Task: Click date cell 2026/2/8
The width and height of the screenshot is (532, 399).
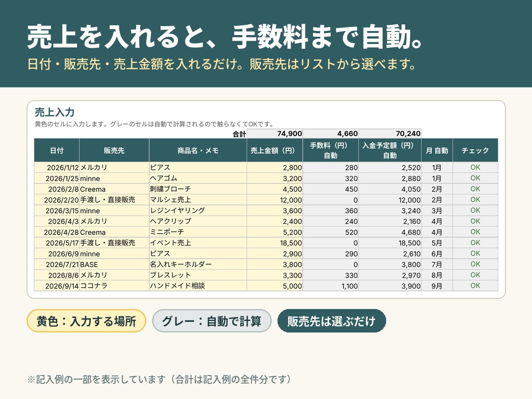Action: point(57,189)
